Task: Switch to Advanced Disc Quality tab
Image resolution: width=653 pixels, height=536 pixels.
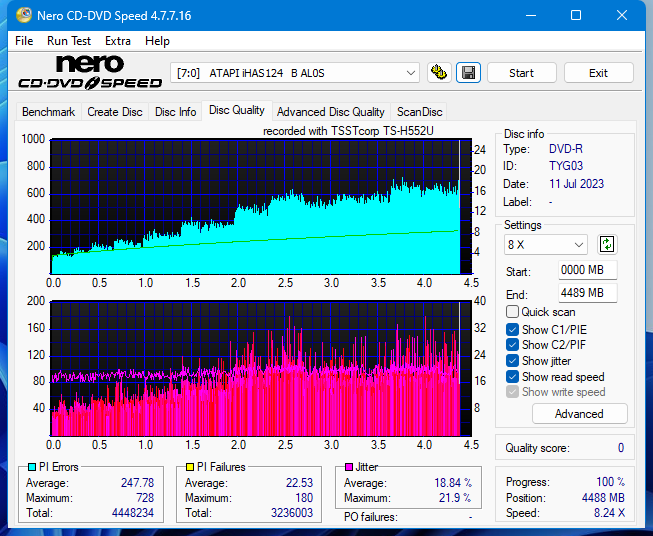Action: 331,112
